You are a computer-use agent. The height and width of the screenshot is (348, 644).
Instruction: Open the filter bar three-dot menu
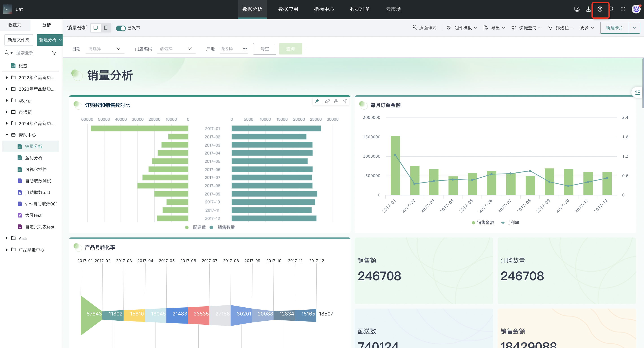pyautogui.click(x=306, y=48)
